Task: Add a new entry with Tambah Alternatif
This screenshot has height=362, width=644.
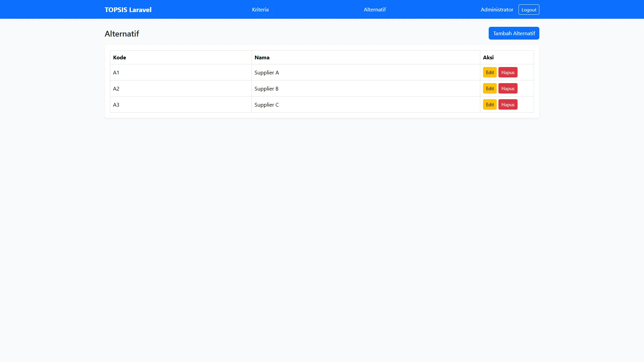Action: click(514, 33)
